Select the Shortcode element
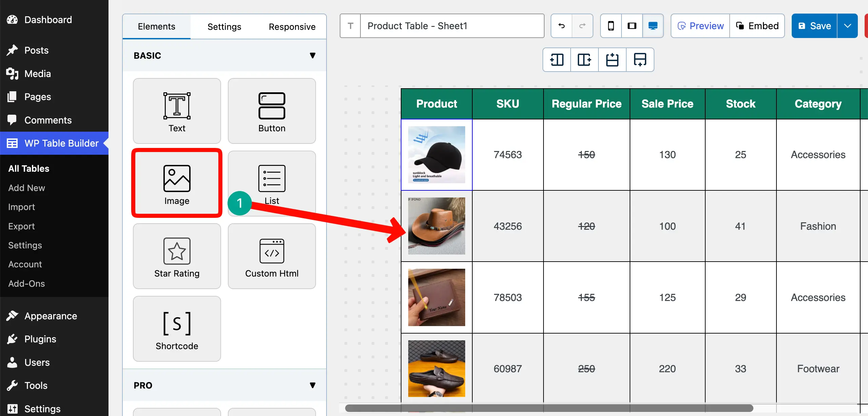The height and width of the screenshot is (416, 868). click(x=177, y=328)
